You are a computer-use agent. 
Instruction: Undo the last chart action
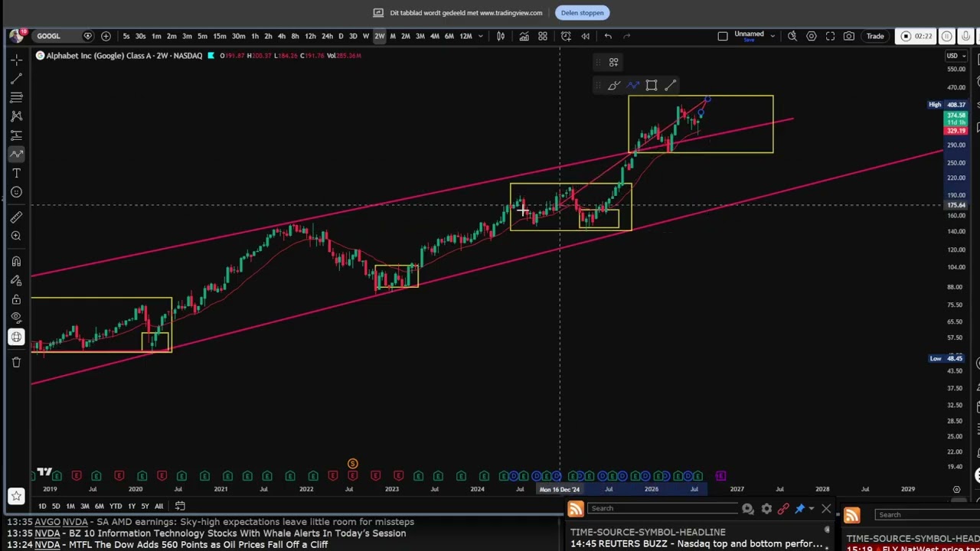coord(608,36)
